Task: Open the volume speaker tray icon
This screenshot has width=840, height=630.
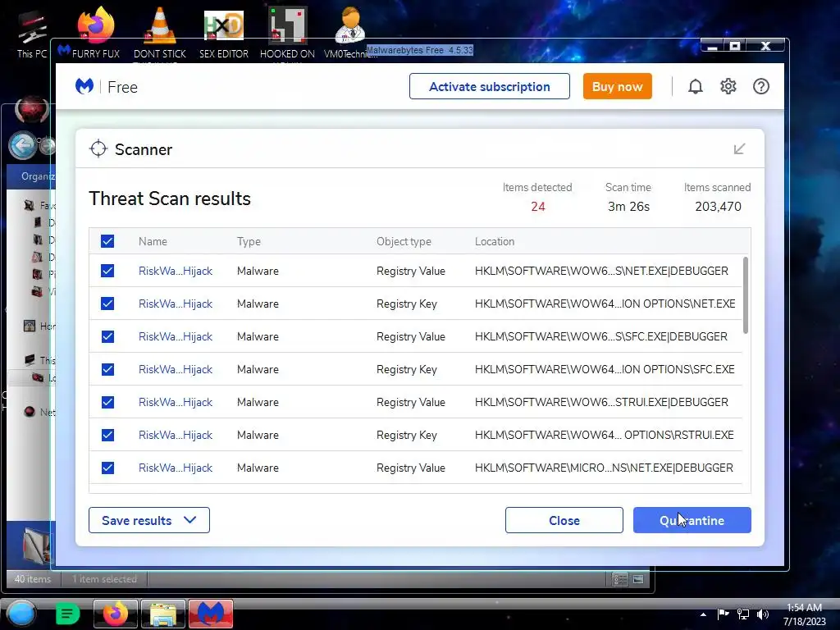Action: [763, 614]
